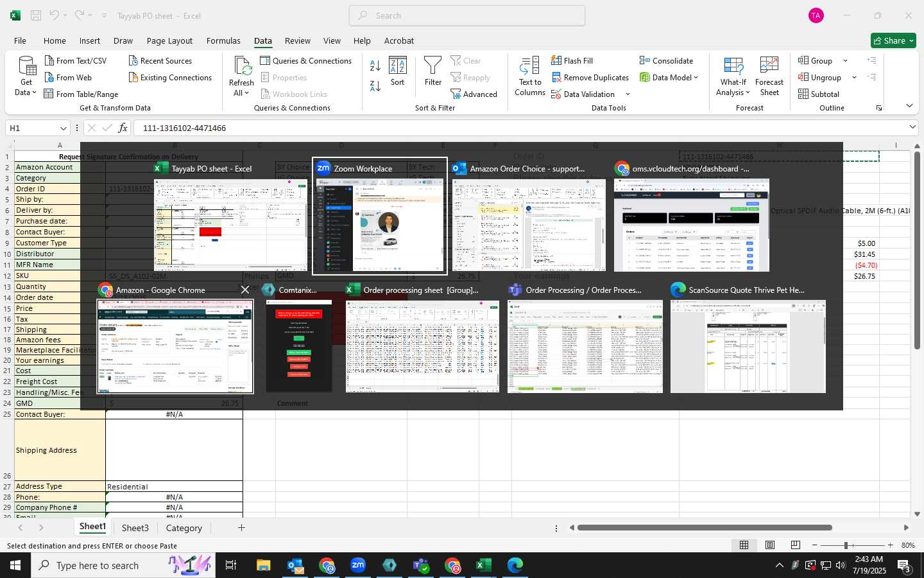Open File Explorer from taskbar
Screen dimensions: 924x578
click(264, 565)
